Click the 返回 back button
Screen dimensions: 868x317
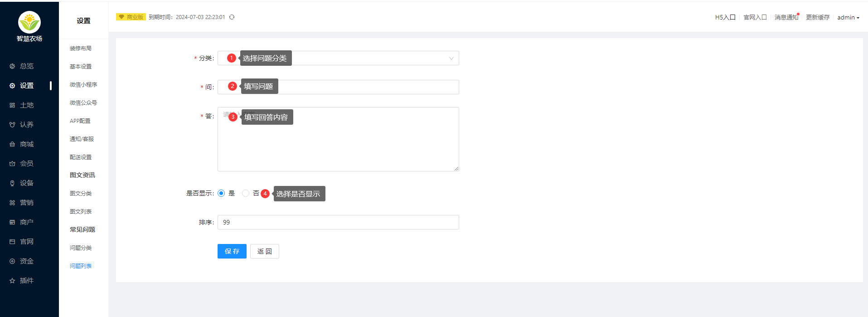pyautogui.click(x=265, y=251)
